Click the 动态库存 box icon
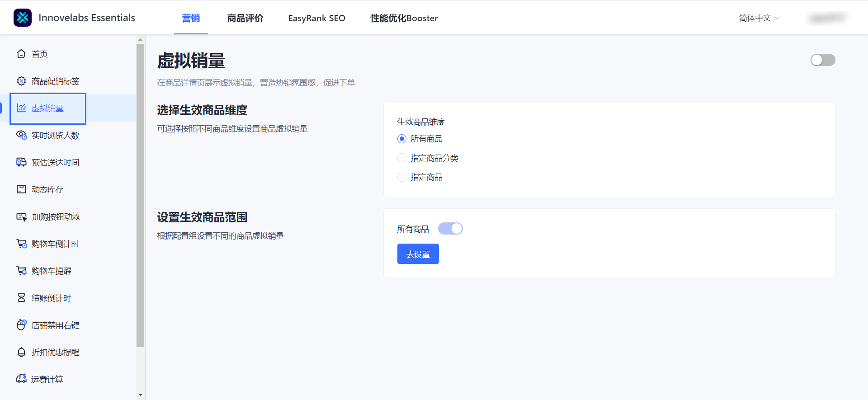 coord(21,189)
